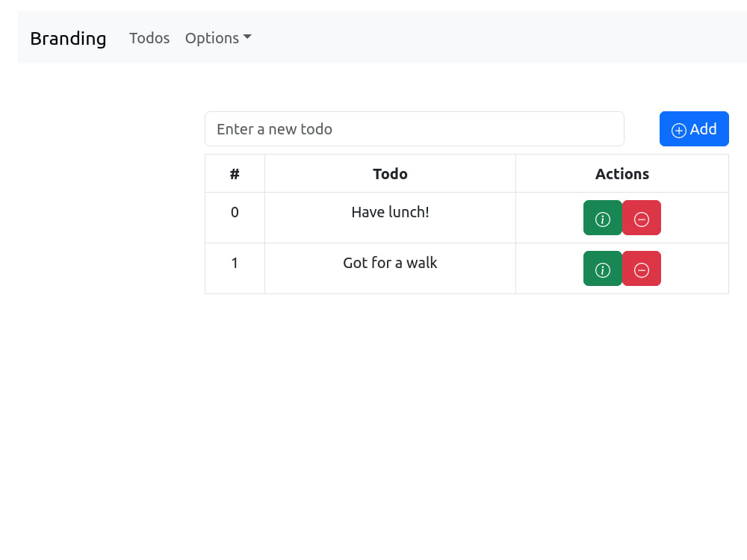Click the info icon for 'Got for a walk'
747x560 pixels.
[x=603, y=268]
